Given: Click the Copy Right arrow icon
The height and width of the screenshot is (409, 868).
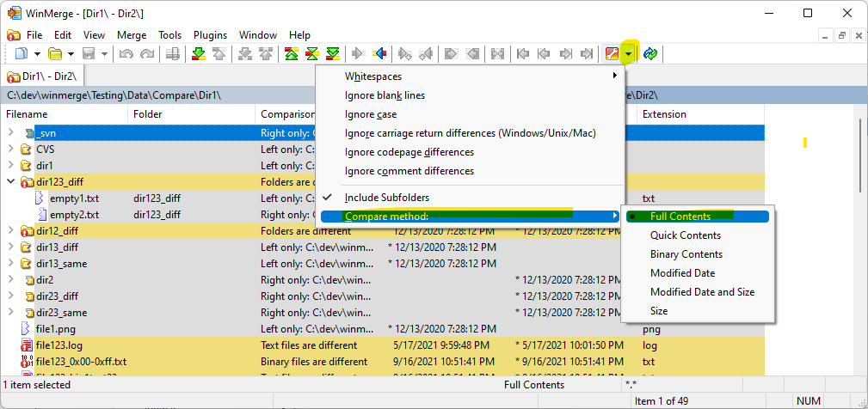Looking at the screenshot, I should coord(358,53).
